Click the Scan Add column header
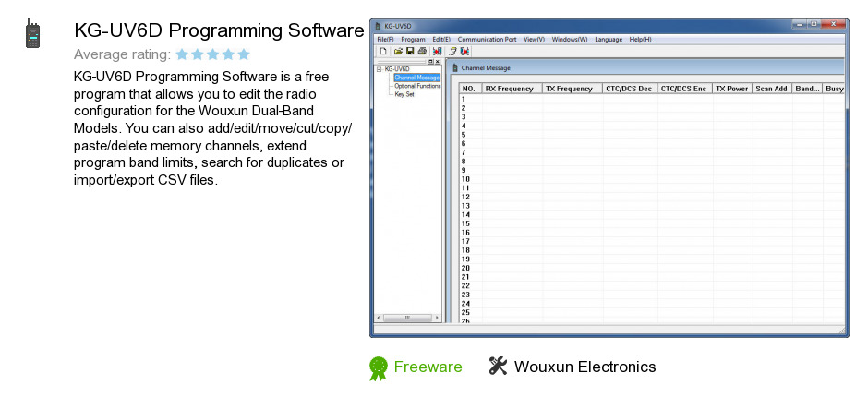 772,89
